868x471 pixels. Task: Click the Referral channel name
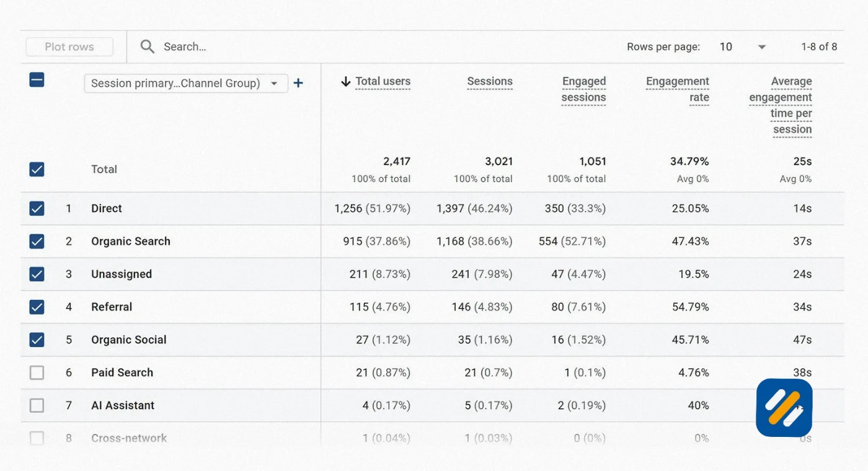[x=112, y=307]
